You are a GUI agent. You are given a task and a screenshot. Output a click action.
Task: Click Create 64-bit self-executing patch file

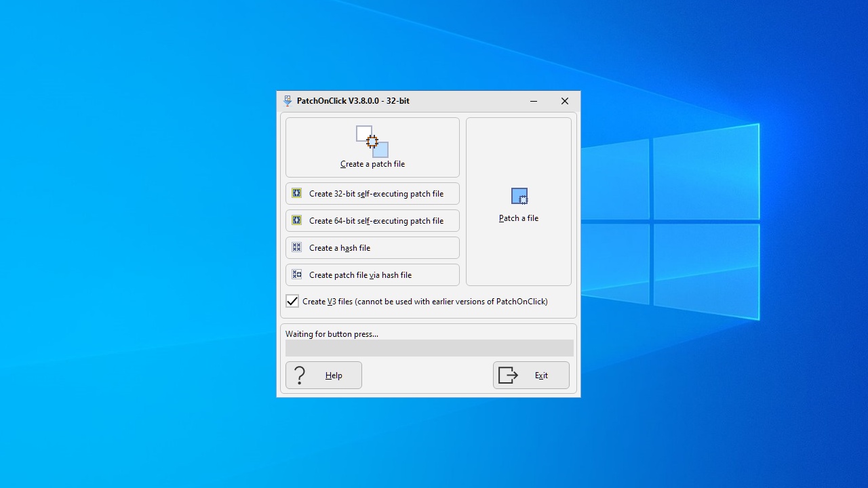[372, 220]
